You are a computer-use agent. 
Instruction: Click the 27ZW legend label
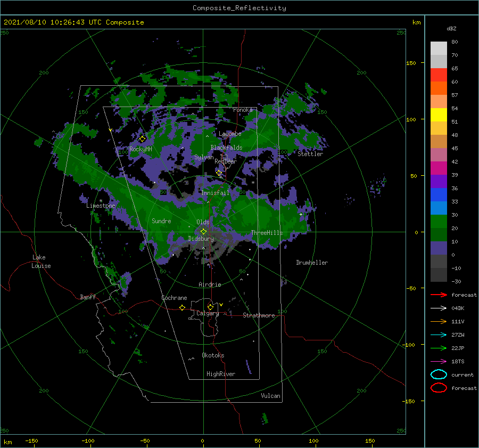click(458, 335)
